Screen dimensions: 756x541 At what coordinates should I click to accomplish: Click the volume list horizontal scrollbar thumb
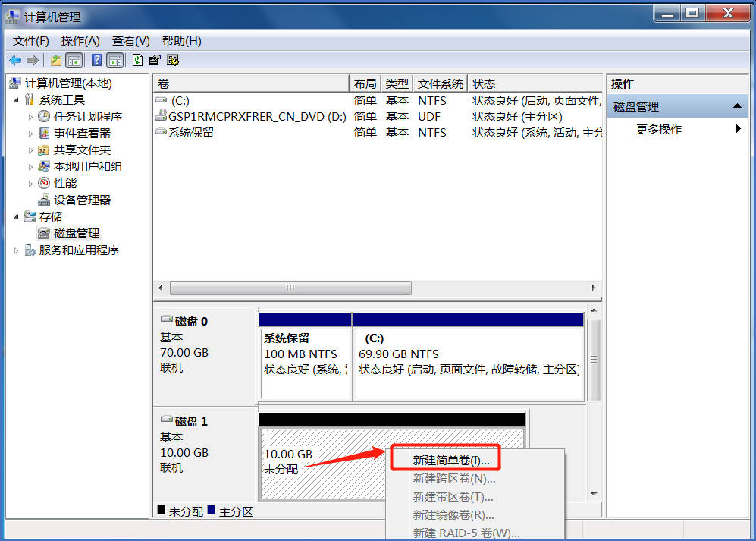290,288
